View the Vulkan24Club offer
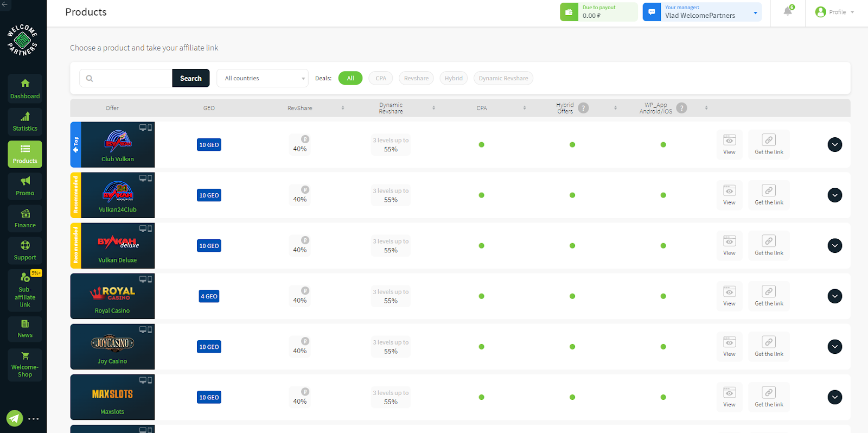Viewport: 868px width, 433px height. point(729,195)
